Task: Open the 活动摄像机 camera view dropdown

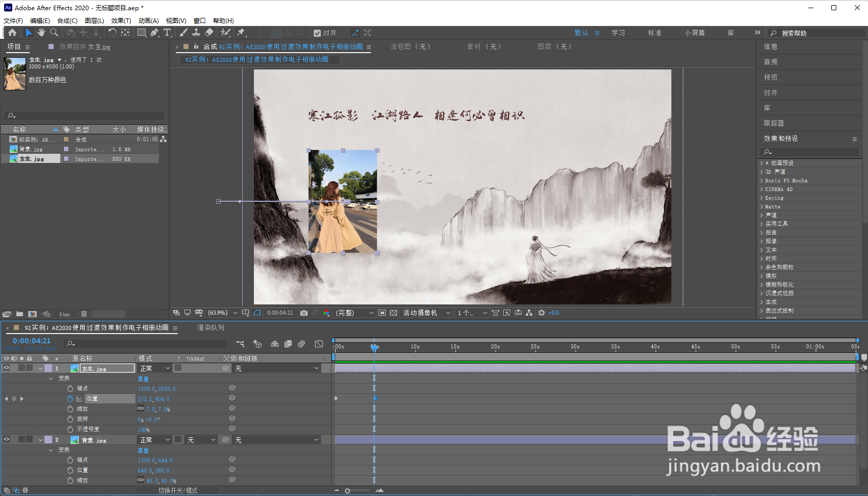Action: (426, 313)
